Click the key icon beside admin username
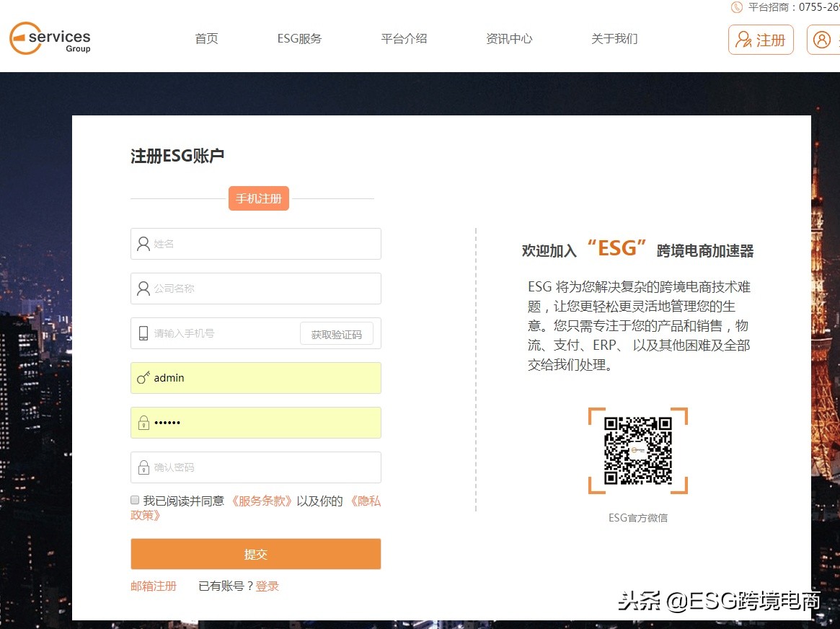840x629 pixels. (x=143, y=377)
